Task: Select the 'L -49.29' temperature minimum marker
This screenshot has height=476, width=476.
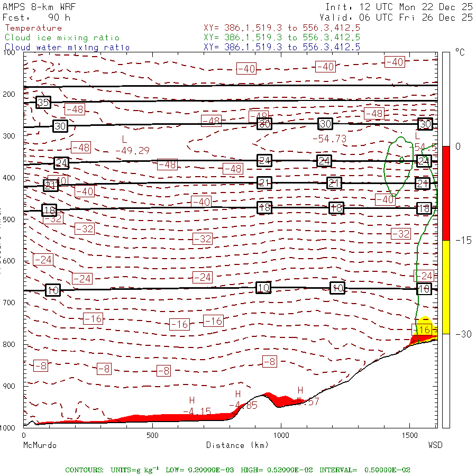Action: tap(132, 145)
